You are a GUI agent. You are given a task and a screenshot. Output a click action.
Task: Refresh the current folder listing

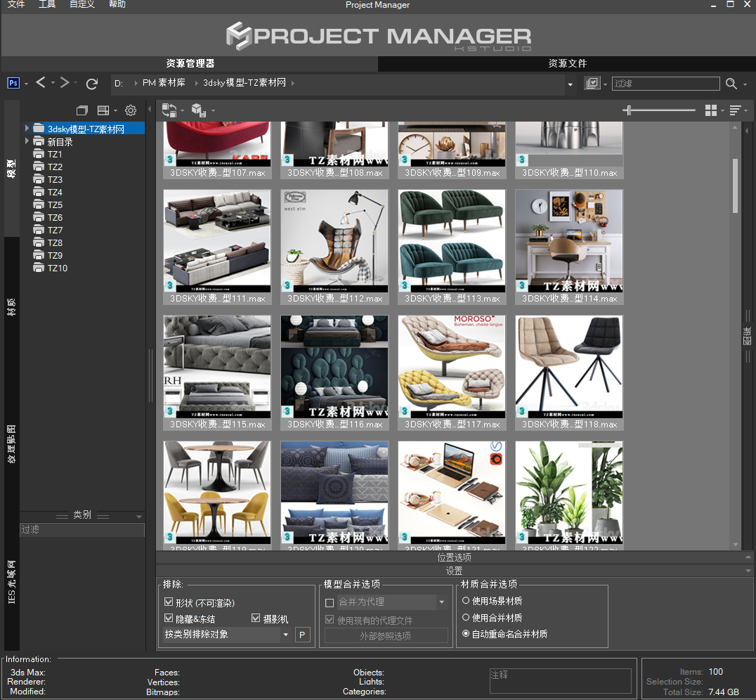91,84
